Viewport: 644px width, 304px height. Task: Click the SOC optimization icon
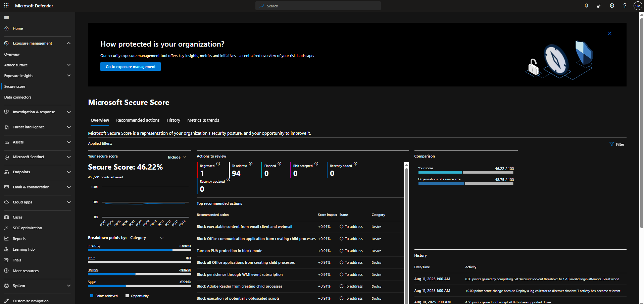[x=6, y=228]
